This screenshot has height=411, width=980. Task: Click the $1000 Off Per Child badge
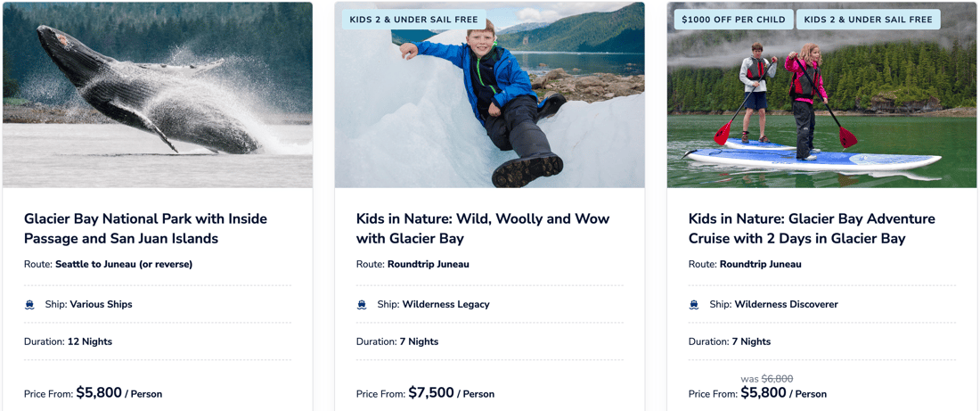coord(733,20)
